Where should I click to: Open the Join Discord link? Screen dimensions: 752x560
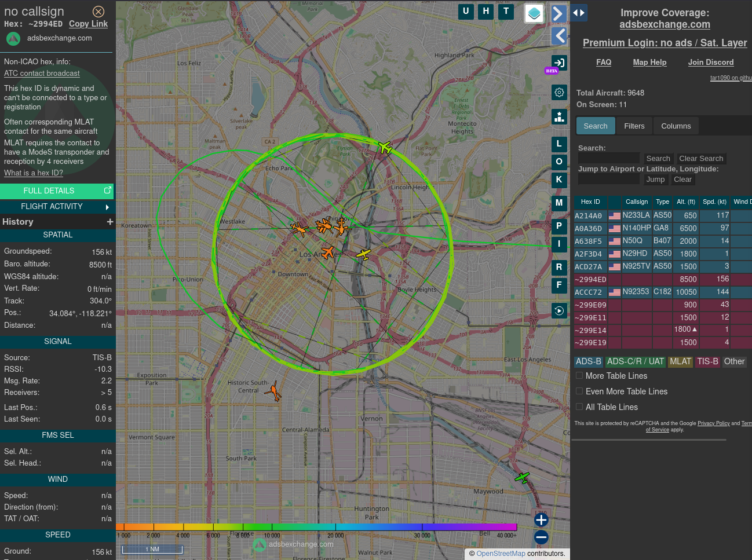point(711,63)
